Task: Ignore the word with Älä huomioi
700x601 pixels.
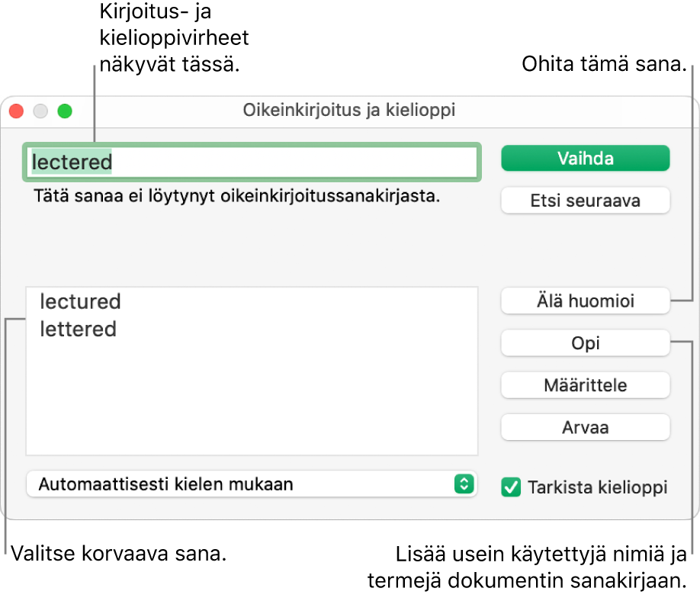Action: click(x=585, y=301)
